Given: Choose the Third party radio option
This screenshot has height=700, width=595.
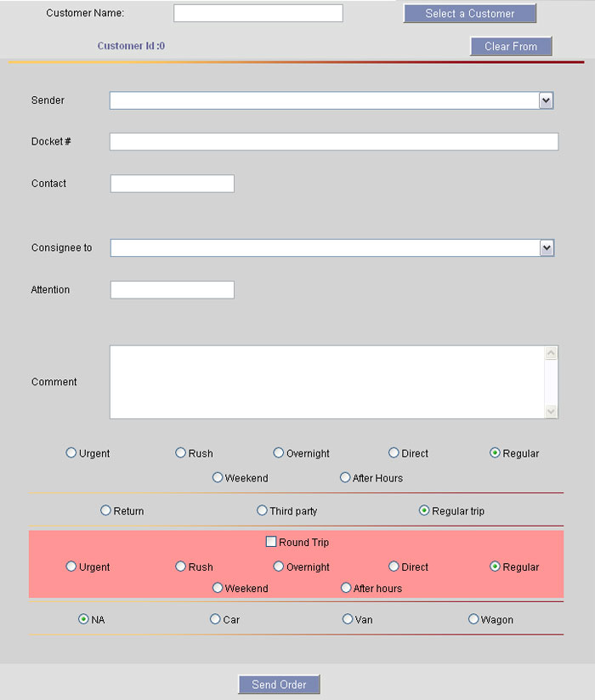Looking at the screenshot, I should click(263, 510).
